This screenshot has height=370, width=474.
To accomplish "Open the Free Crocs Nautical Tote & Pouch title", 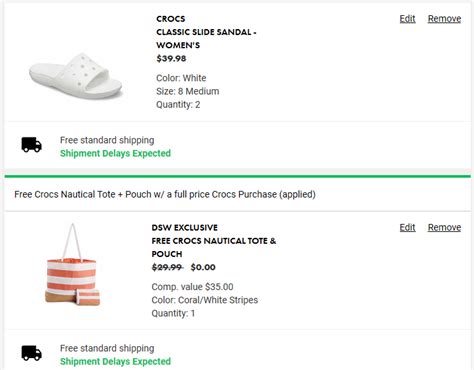I will coord(214,247).
